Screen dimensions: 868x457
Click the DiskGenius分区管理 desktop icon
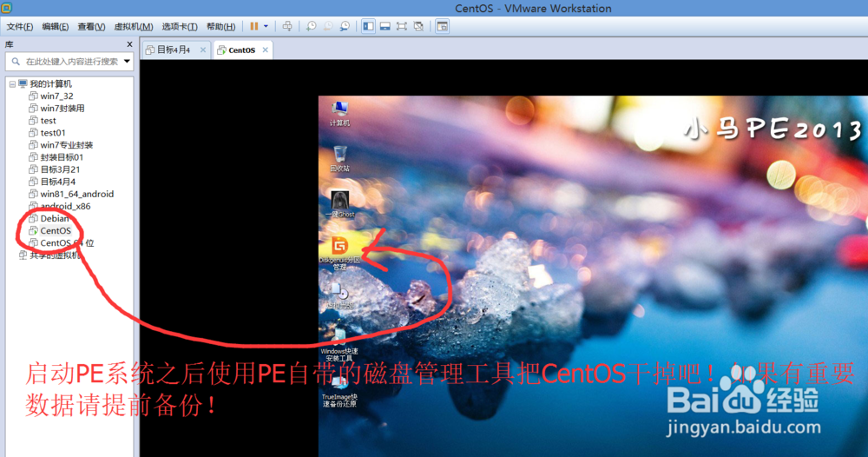coord(339,254)
